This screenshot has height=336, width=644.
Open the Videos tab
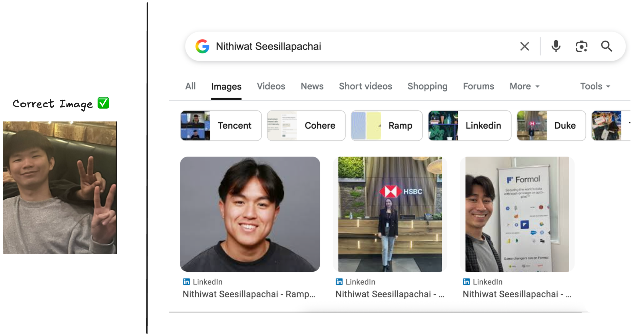pos(271,86)
